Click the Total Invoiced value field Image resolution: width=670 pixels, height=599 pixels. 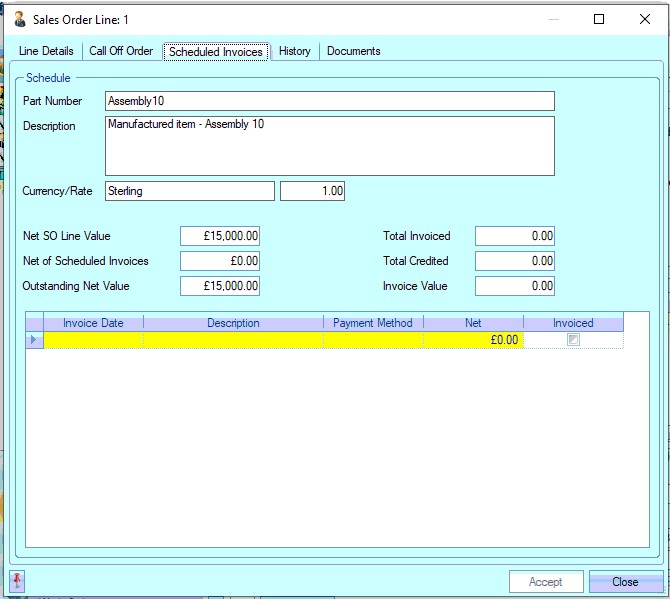pos(514,236)
